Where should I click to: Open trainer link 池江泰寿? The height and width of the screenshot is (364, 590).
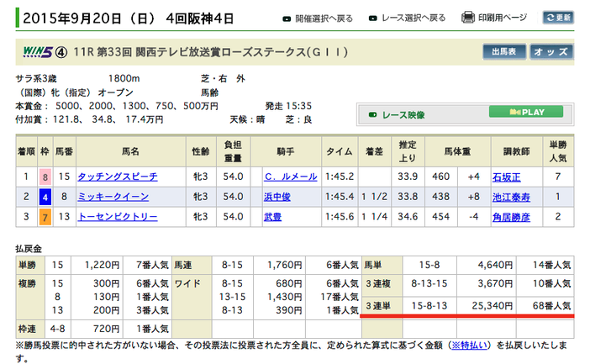click(x=511, y=197)
